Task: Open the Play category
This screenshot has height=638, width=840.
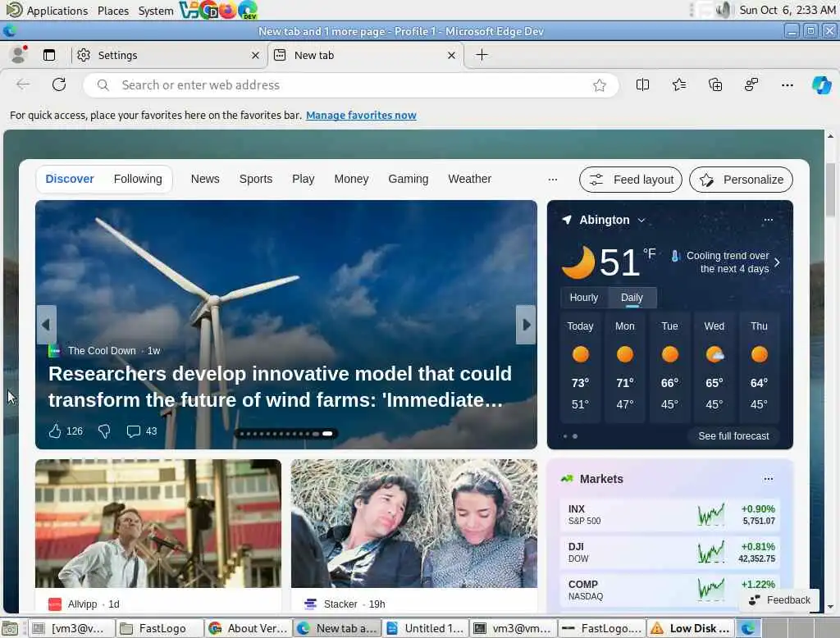Action: pyautogui.click(x=304, y=179)
